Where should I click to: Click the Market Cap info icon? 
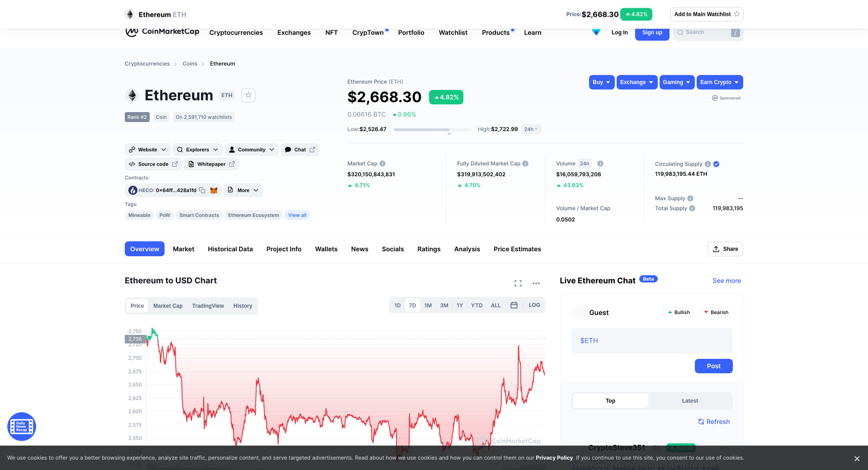382,164
